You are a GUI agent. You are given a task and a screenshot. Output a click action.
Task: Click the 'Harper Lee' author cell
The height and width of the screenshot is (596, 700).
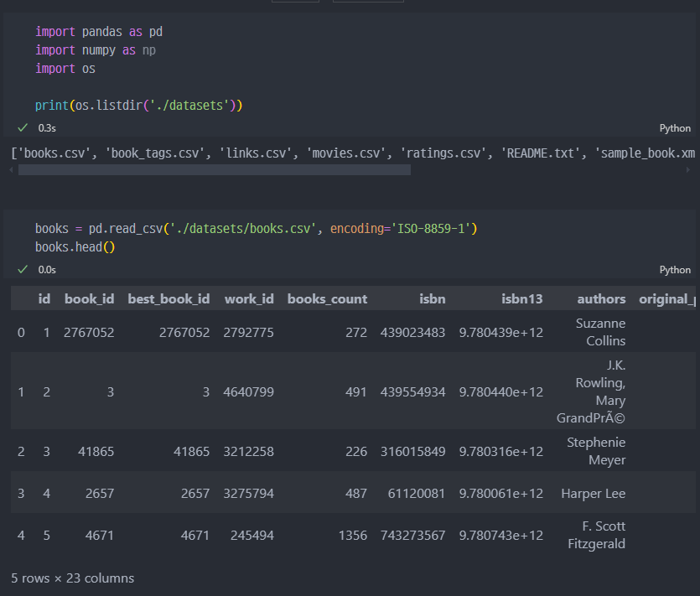pyautogui.click(x=594, y=494)
